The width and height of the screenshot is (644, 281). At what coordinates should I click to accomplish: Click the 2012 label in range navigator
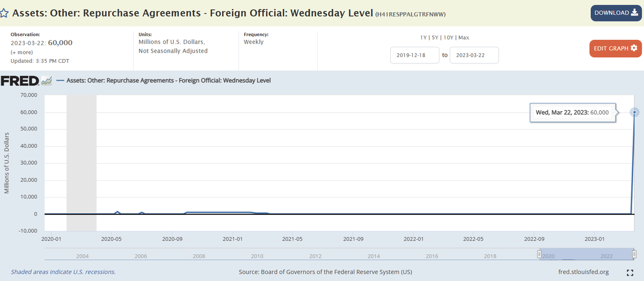315,256
